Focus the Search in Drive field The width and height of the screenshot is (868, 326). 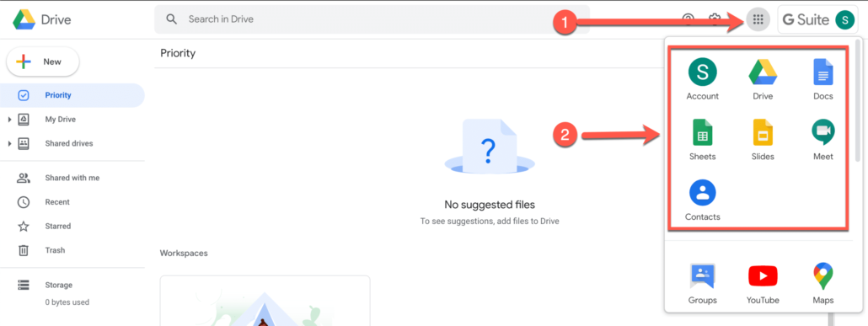point(372,19)
